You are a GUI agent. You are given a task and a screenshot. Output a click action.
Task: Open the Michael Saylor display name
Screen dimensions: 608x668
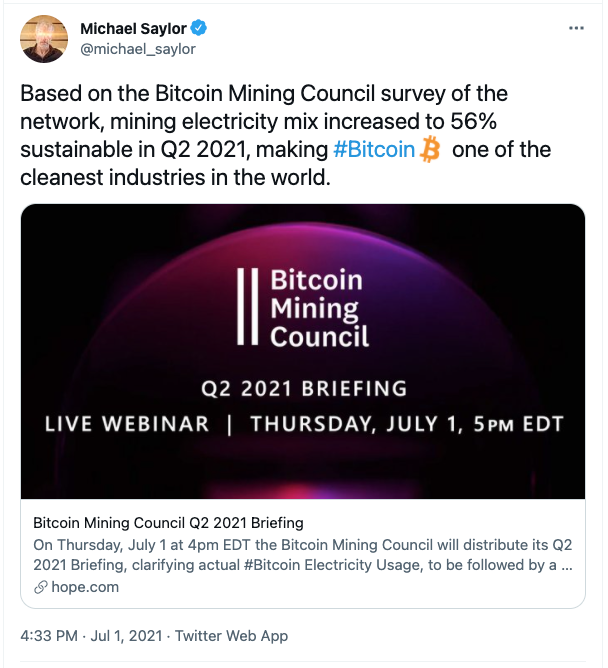[131, 29]
